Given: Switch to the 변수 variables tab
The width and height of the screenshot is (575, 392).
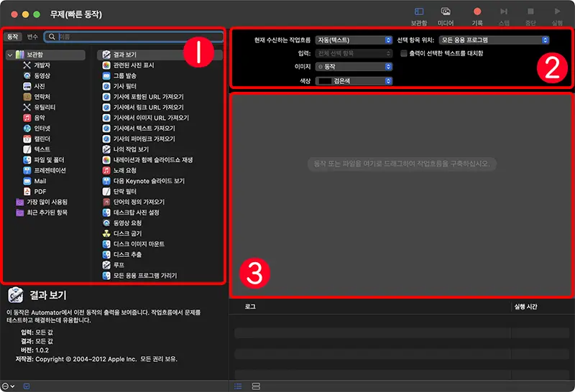Looking at the screenshot, I should (x=32, y=37).
